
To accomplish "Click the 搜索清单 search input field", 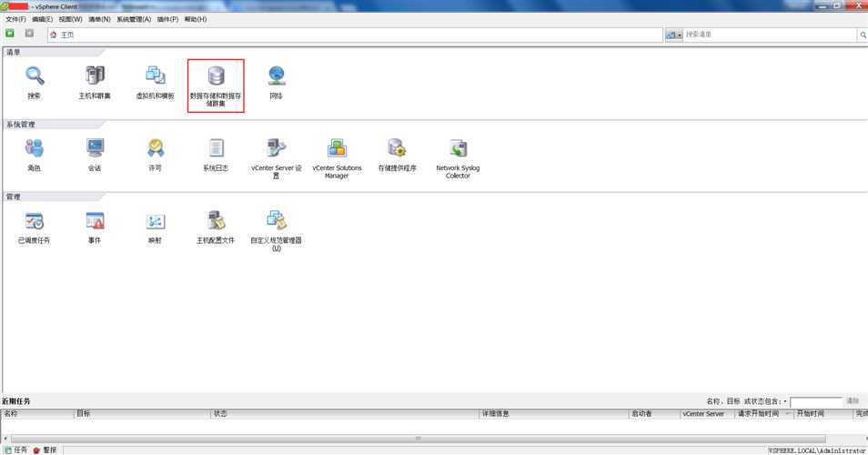I will pyautogui.click(x=770, y=35).
